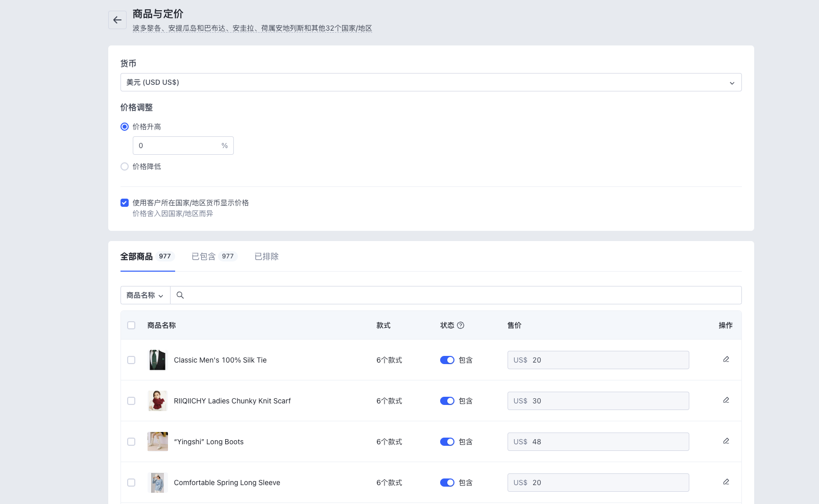Uncheck 使用客户所在国家/地区货币显示价格 checkbox
Screen dimensions: 819x504
(x=125, y=203)
